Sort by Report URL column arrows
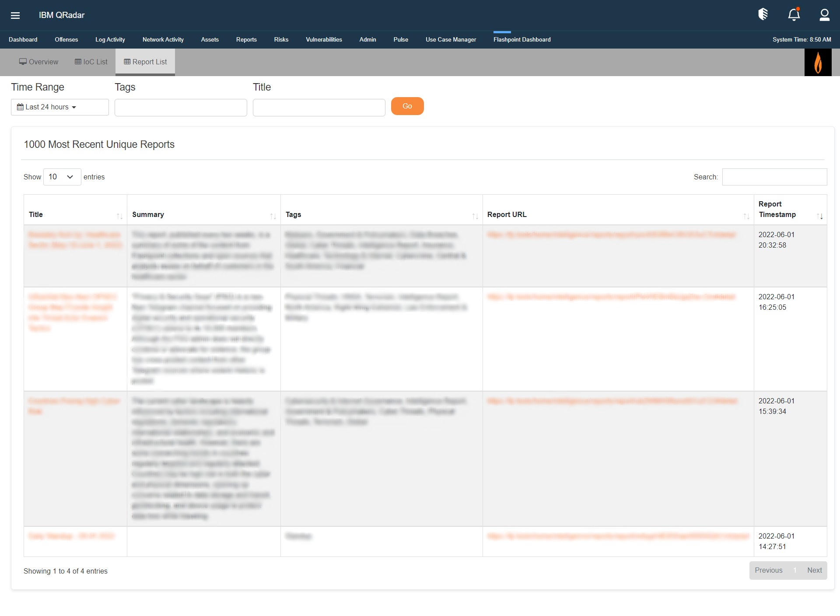 (746, 216)
